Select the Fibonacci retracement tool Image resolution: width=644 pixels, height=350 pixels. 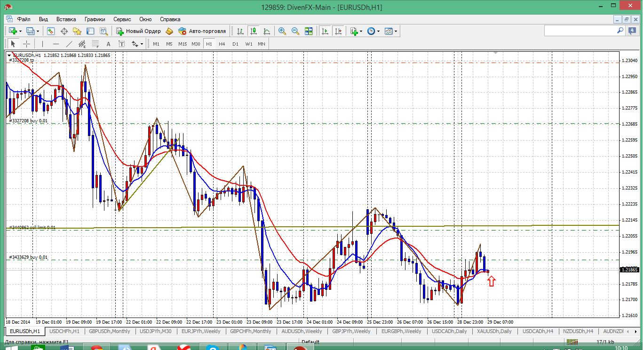click(95, 44)
